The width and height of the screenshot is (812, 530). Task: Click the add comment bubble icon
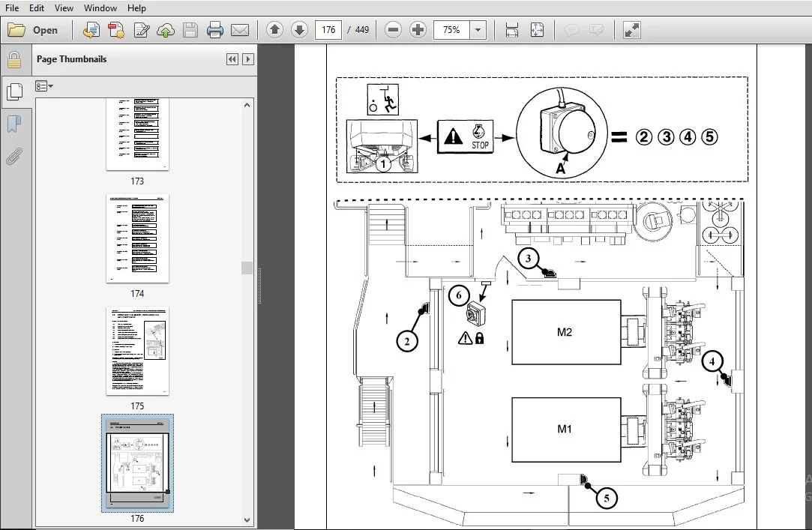(572, 30)
